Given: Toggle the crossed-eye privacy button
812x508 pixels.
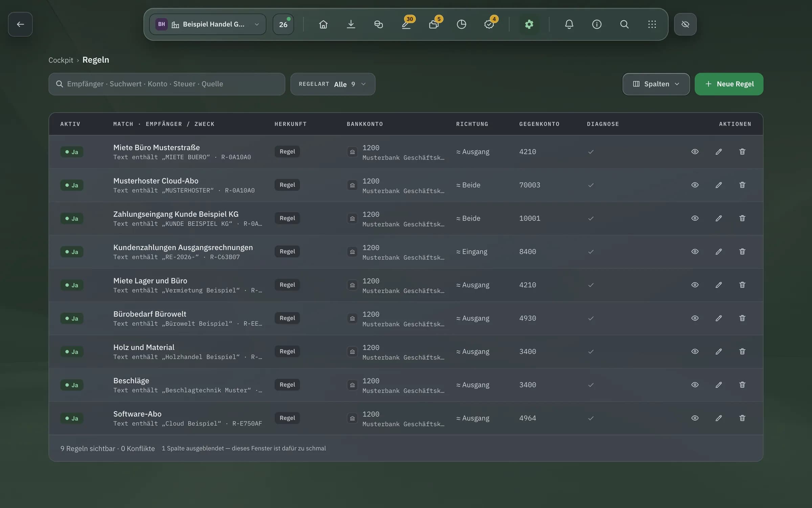Looking at the screenshot, I should 685,24.
